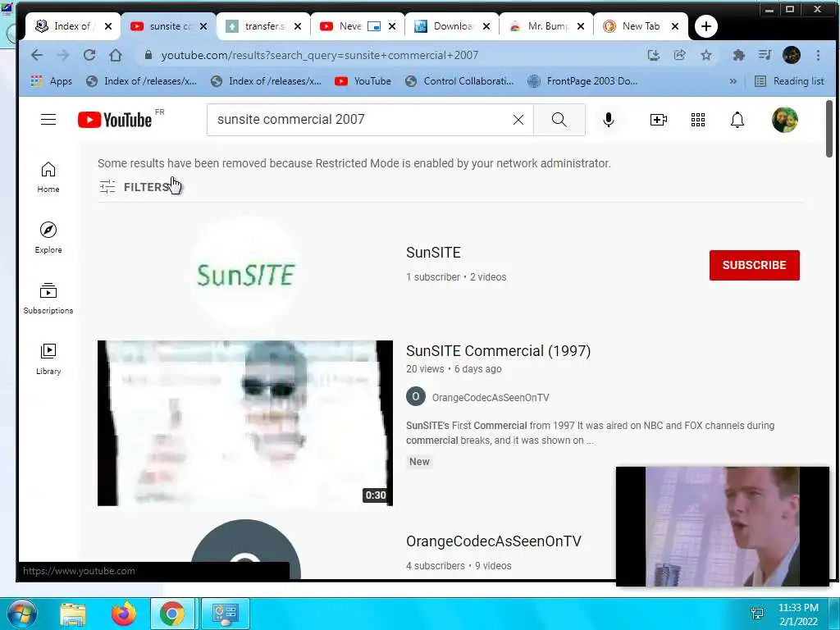Click the network tray icon
The image size is (840, 630).
pos(757,614)
